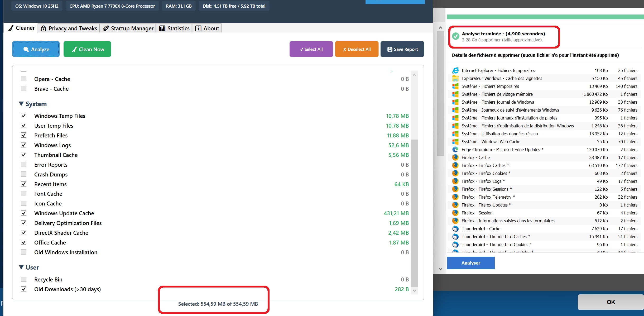Switch to the Statistics tab
Image resolution: width=644 pixels, height=316 pixels.
(x=174, y=28)
